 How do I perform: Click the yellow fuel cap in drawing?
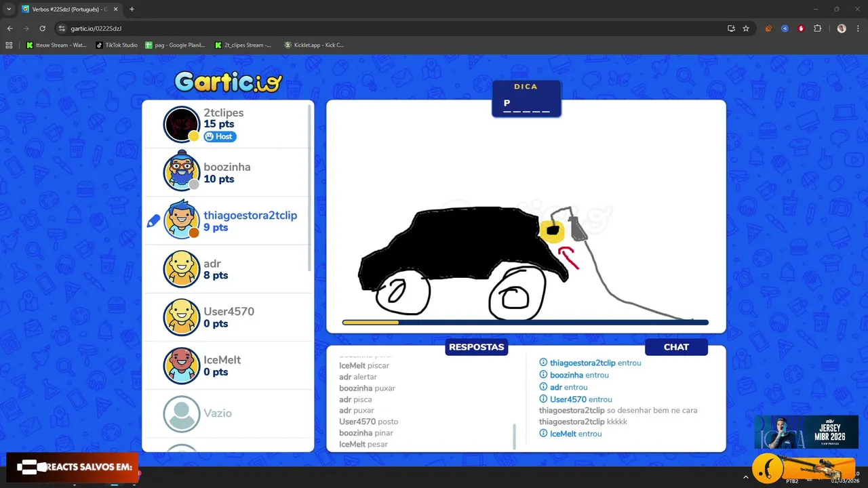coord(552,231)
